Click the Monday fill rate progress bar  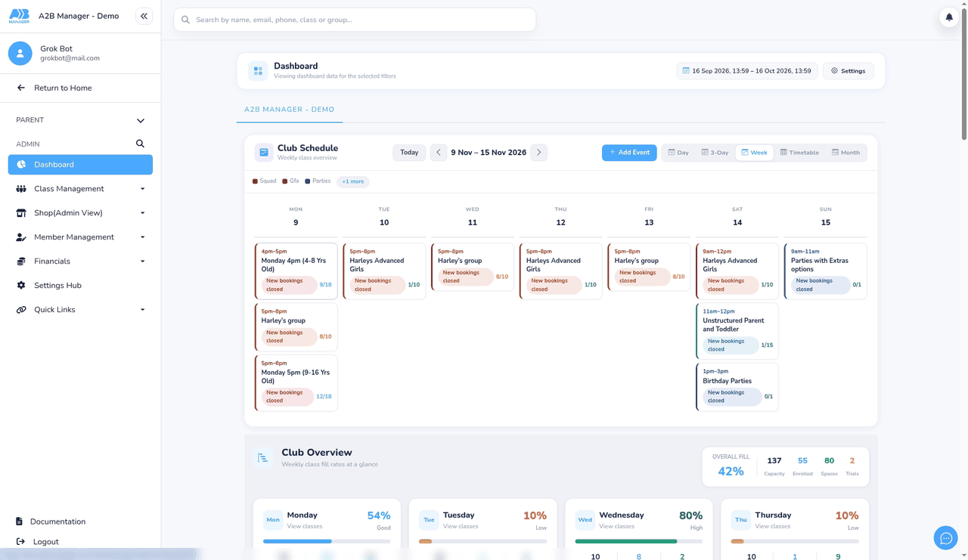[x=327, y=541]
